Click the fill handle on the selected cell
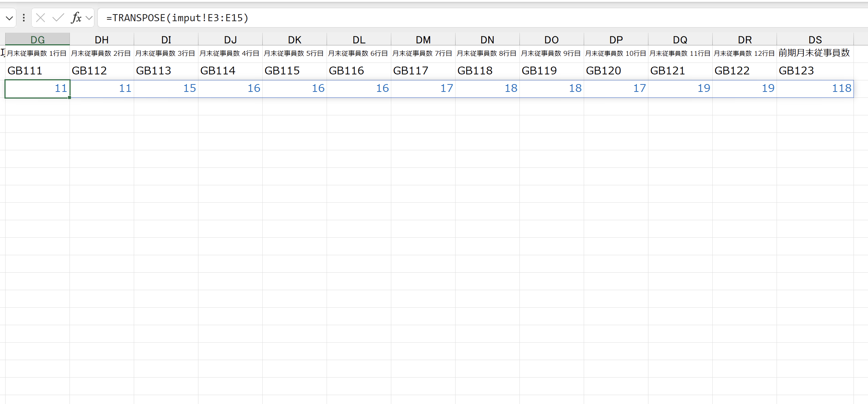868x404 pixels. pyautogui.click(x=69, y=97)
